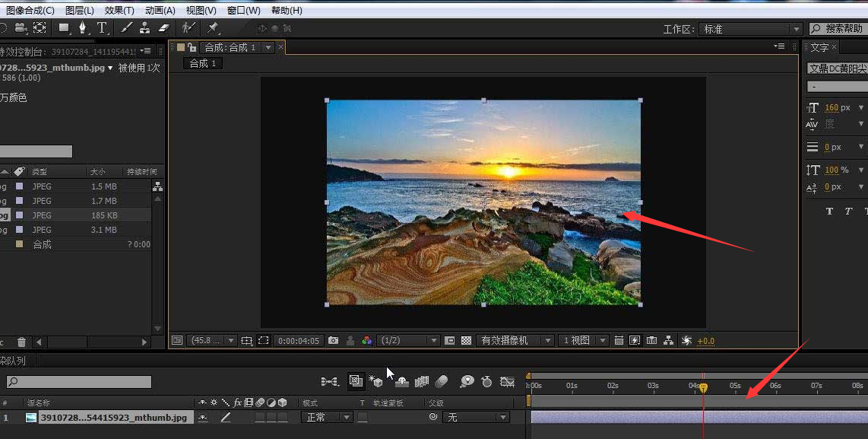Toggle preserve transparency box for the layer

click(x=363, y=418)
